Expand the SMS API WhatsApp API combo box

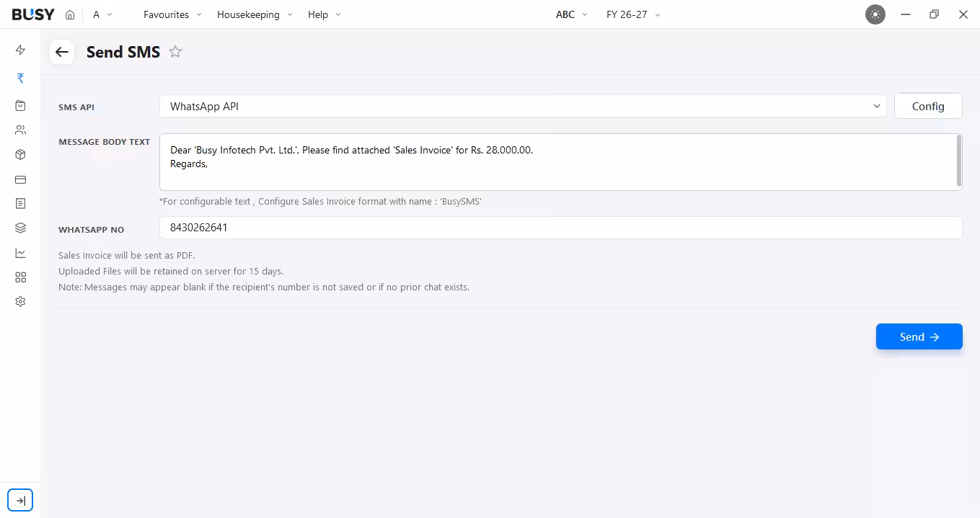[523, 106]
